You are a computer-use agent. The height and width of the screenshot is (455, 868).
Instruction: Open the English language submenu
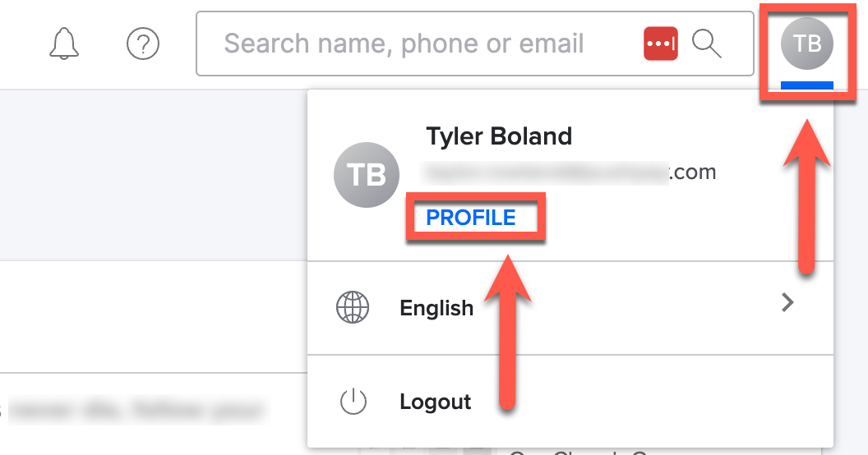570,308
